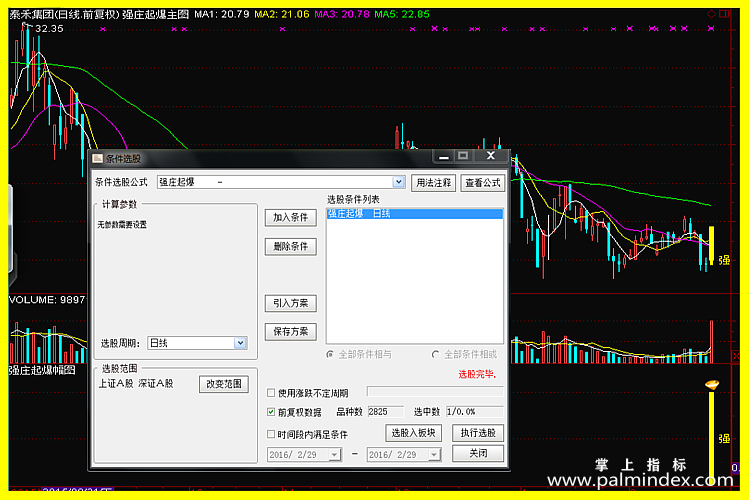Click the 引入方案 button
Image resolution: width=749 pixels, height=500 pixels.
[x=290, y=303]
